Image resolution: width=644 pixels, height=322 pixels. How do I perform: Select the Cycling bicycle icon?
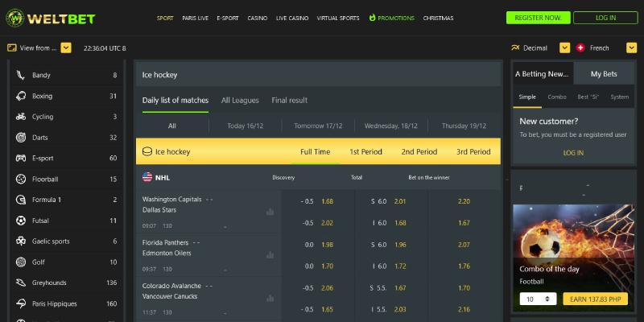click(20, 117)
